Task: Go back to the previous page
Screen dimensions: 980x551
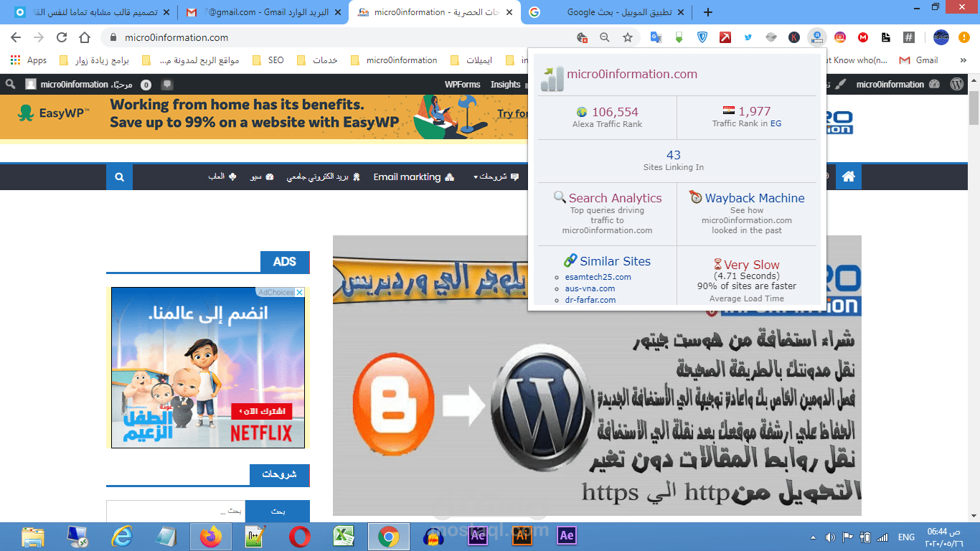Action: (x=16, y=37)
